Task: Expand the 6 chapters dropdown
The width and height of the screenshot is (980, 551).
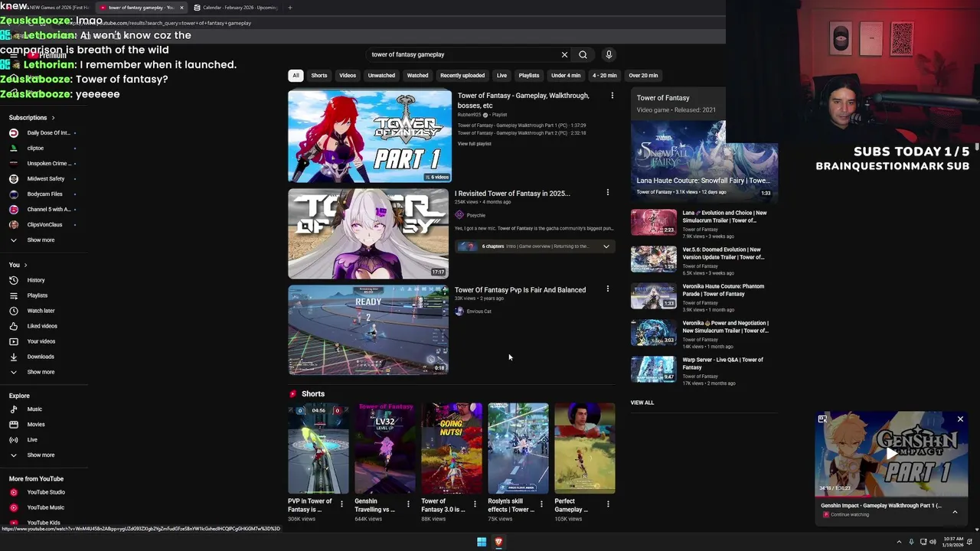Action: pyautogui.click(x=606, y=246)
